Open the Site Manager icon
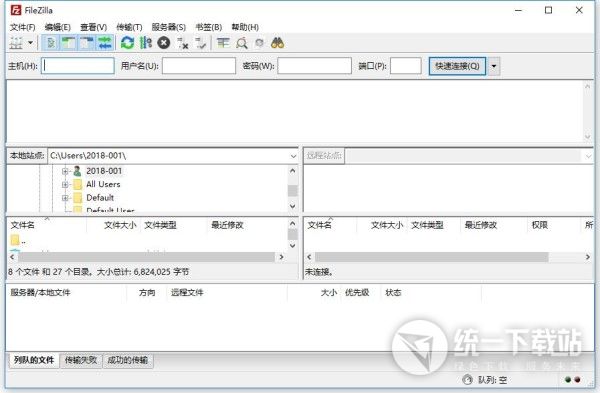600x393 pixels. 16,43
